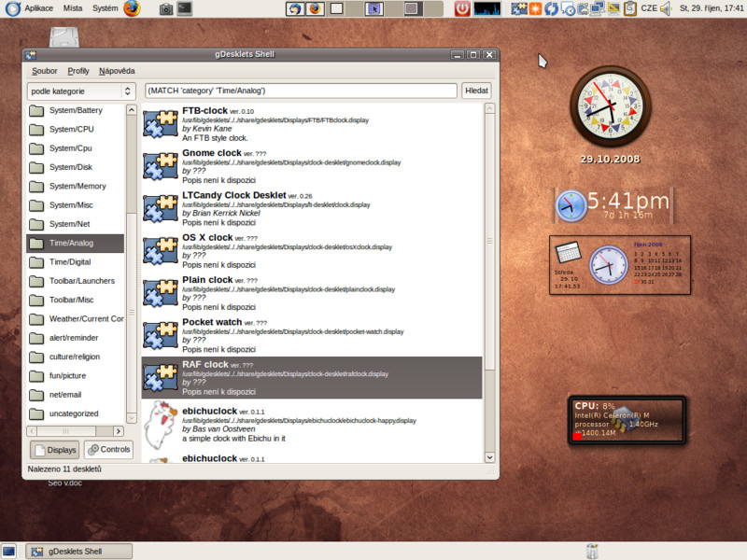This screenshot has width=747, height=560.
Task: Open the trash icon in the bottom panel
Action: [590, 551]
